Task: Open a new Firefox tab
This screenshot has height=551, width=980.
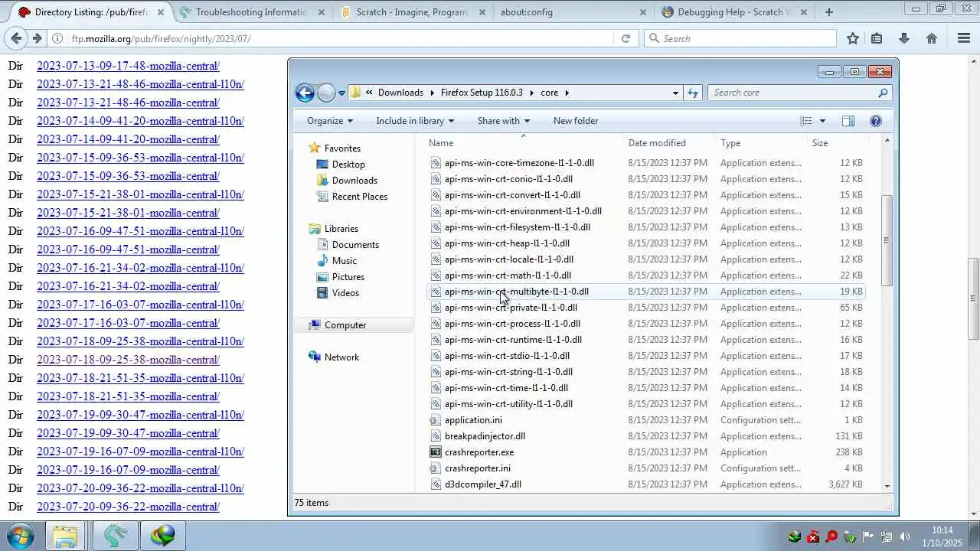Action: tap(828, 12)
